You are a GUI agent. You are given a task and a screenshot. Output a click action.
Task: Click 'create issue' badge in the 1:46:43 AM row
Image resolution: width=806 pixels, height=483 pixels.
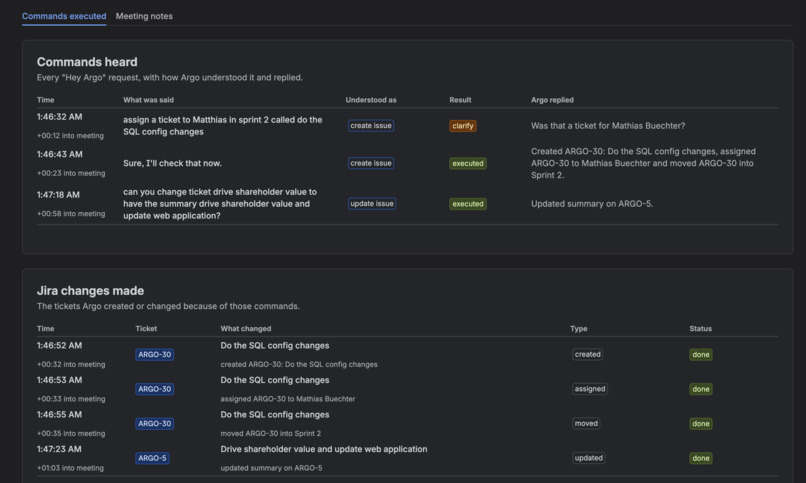pos(371,163)
